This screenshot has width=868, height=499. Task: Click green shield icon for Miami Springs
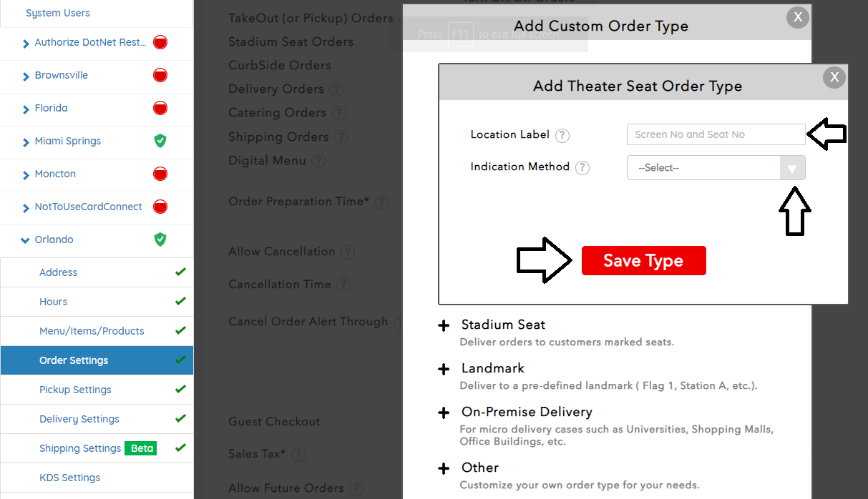(160, 141)
